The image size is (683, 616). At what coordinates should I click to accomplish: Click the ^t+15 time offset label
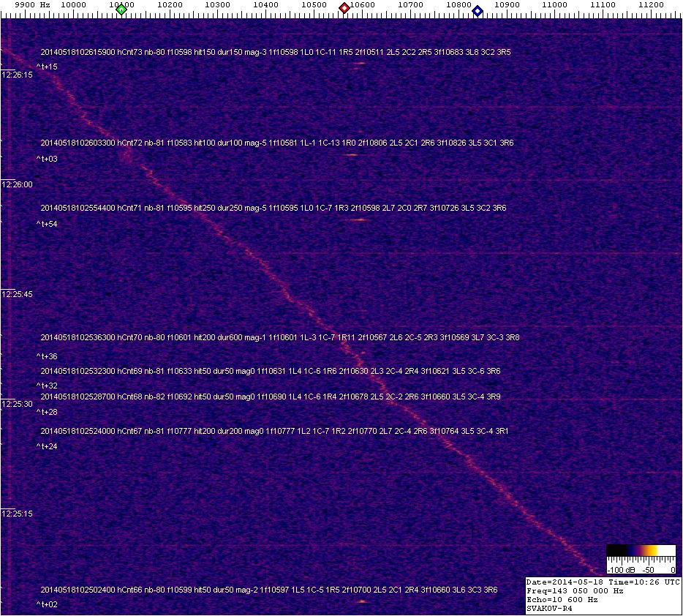47,67
